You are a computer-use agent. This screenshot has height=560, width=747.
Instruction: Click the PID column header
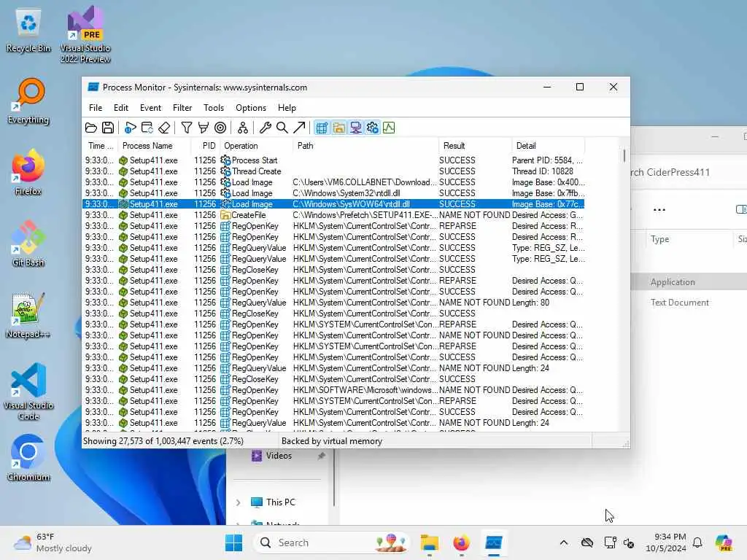205,146
